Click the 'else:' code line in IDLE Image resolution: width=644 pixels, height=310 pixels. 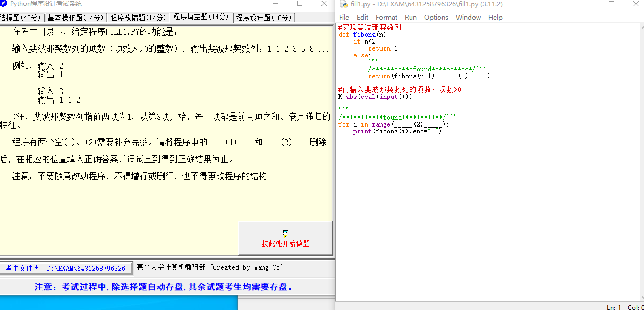tap(361, 55)
